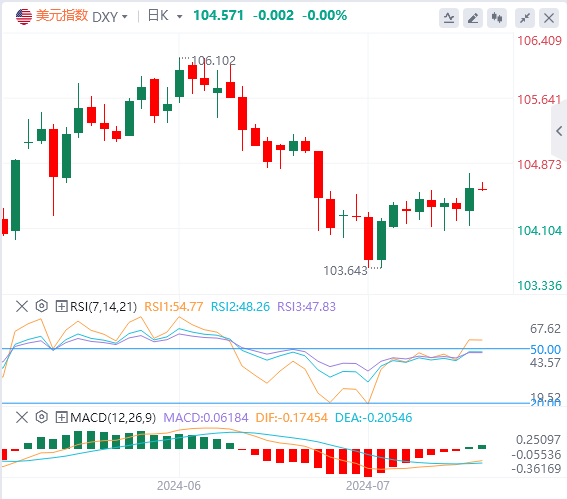Expand MACD panel with plus box

click(61, 418)
